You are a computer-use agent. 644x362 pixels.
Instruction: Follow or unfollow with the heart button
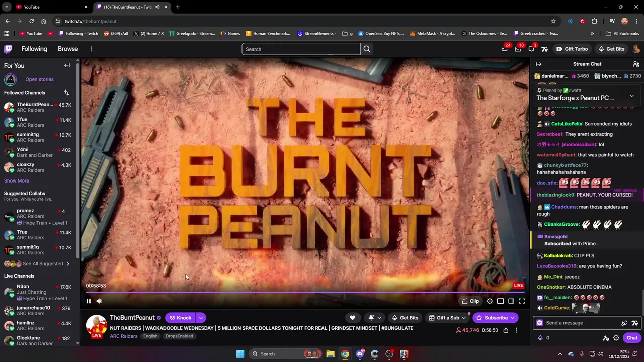click(x=352, y=318)
